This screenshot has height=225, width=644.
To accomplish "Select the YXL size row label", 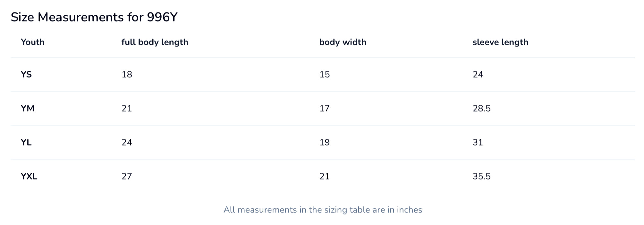I will tap(29, 176).
